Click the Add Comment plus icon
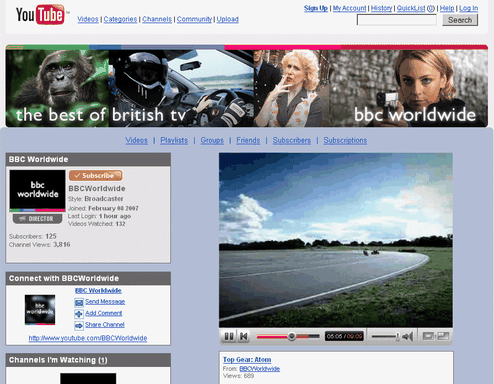Image resolution: width=494 pixels, height=384 pixels. [x=79, y=314]
